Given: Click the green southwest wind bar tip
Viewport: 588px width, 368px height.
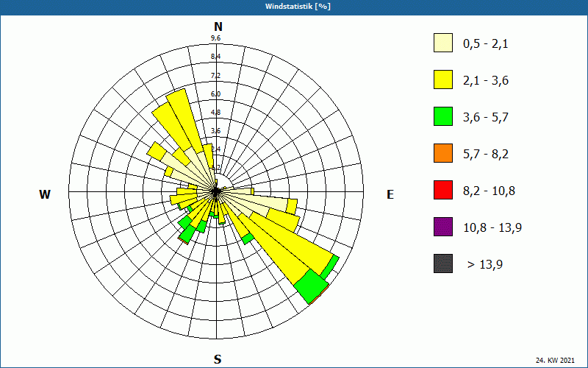Looking at the screenshot, I should tap(187, 236).
